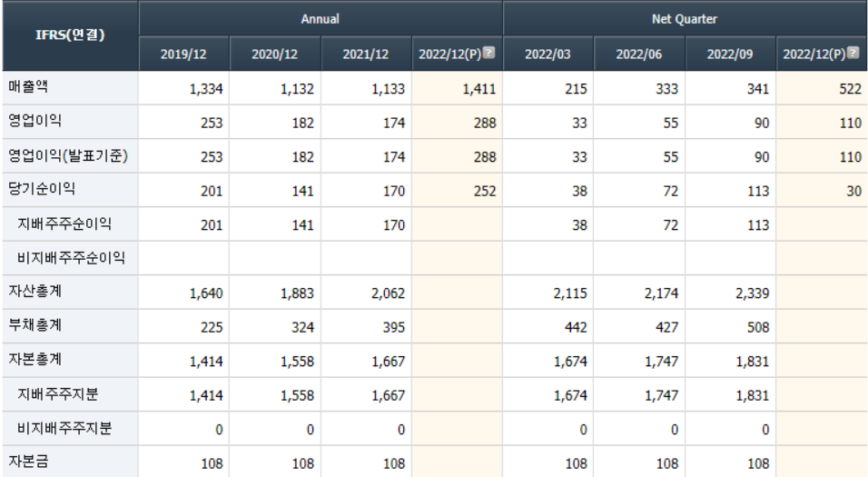Click the 324 total liabilities value
Image resolution: width=868 pixels, height=477 pixels.
[x=303, y=327]
